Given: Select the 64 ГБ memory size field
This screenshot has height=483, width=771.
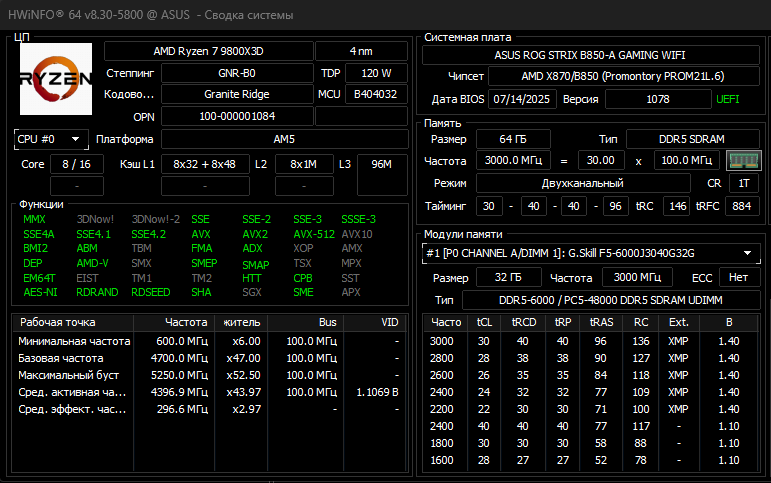Looking at the screenshot, I should pyautogui.click(x=513, y=139).
